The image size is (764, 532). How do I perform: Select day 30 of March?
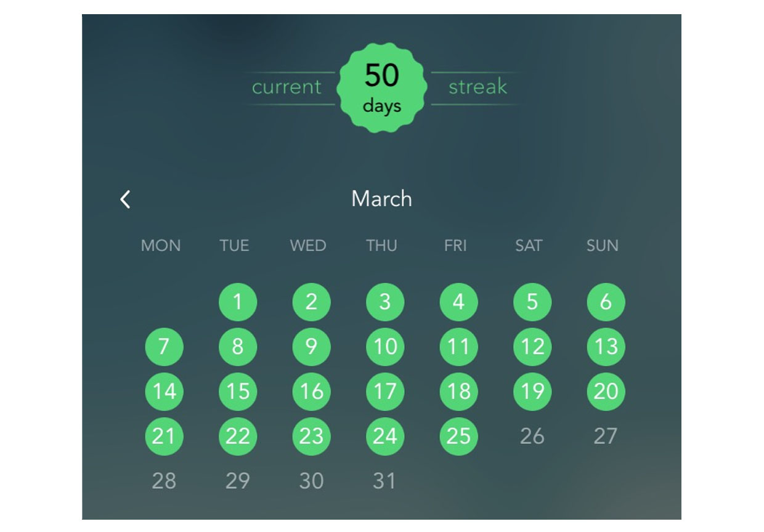311,481
